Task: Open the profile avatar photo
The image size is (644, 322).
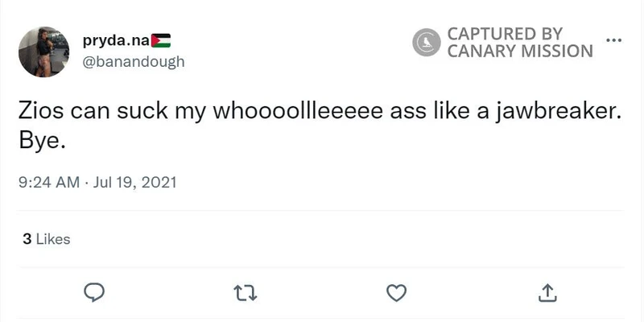Action: point(44,51)
